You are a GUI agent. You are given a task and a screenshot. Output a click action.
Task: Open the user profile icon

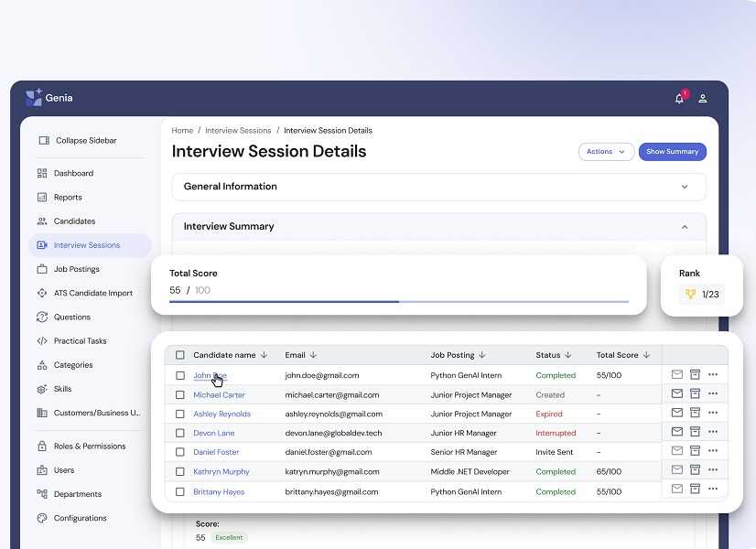coord(703,99)
